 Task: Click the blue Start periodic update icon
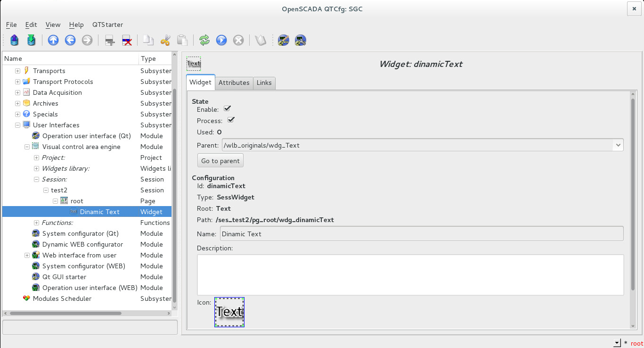point(221,41)
